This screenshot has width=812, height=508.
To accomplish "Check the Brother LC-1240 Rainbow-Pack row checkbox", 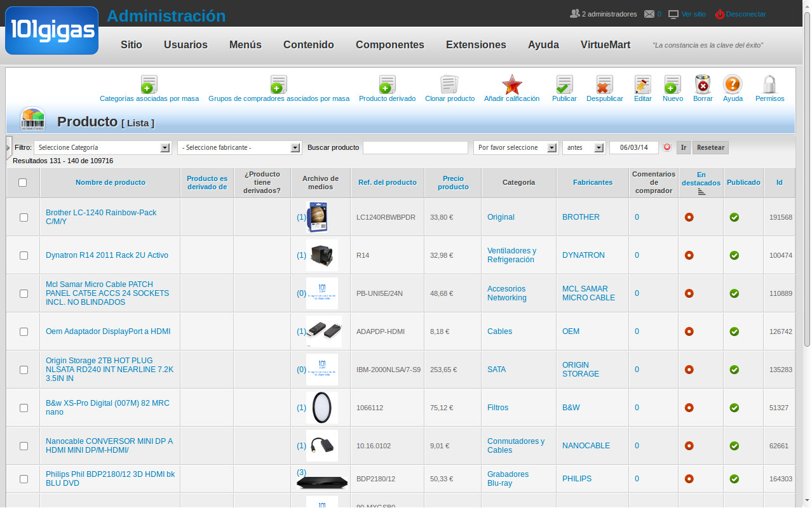I will pos(24,217).
